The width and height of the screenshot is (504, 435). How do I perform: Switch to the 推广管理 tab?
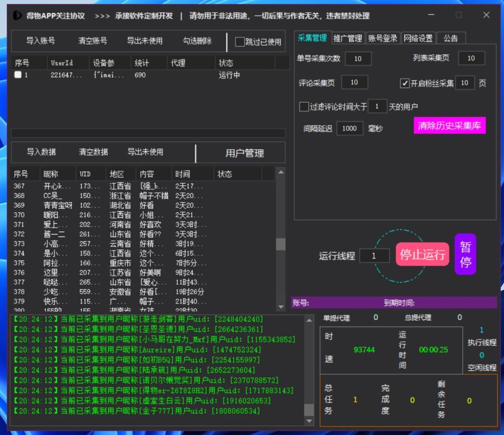click(347, 38)
